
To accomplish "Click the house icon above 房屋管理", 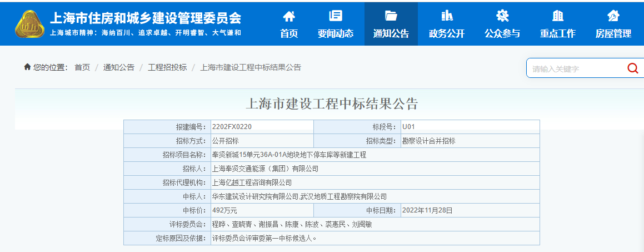I will click(613, 16).
